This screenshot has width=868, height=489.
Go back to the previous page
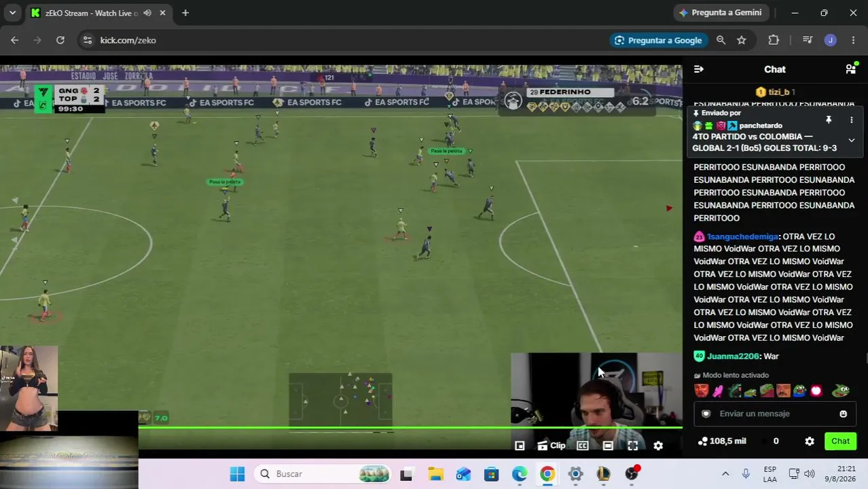tap(14, 40)
